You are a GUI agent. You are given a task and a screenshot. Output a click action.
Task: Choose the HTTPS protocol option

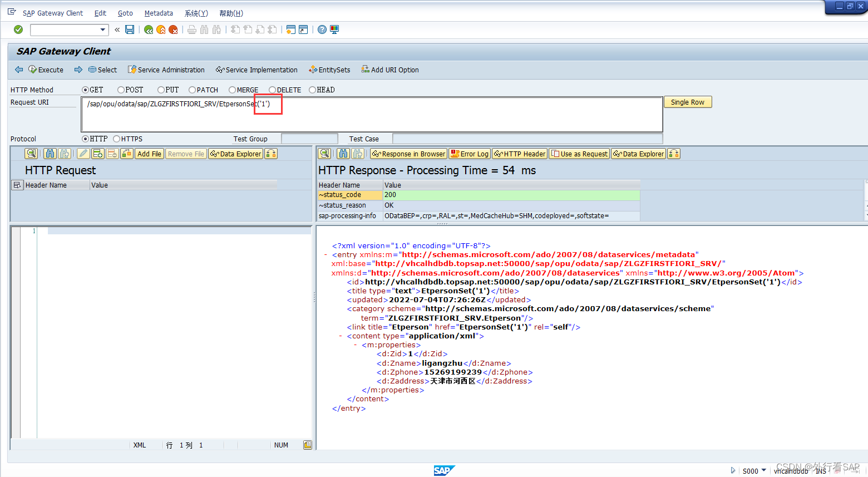116,139
